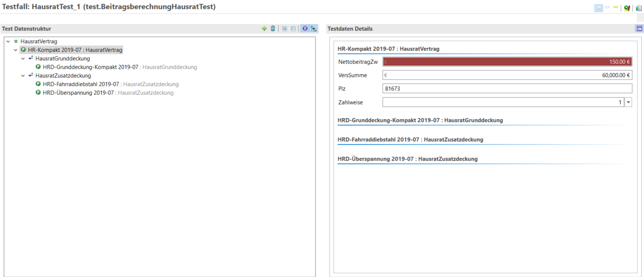Open the Zahlweise dropdown arrow
This screenshot has height=277, width=644.
tap(628, 102)
